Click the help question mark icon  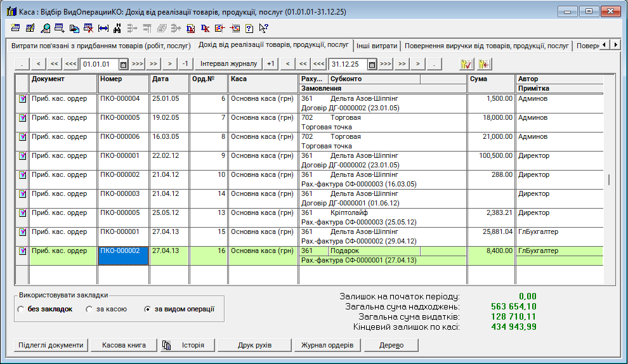point(249,28)
